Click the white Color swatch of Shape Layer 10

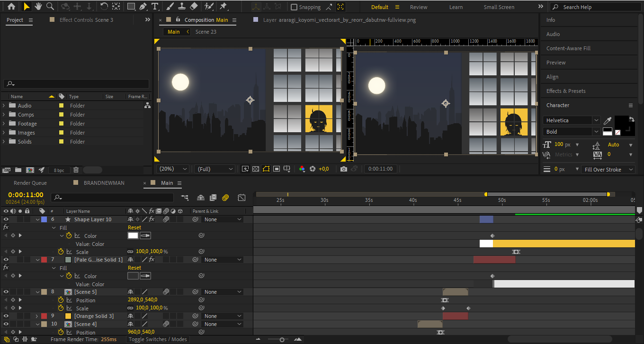(x=133, y=235)
